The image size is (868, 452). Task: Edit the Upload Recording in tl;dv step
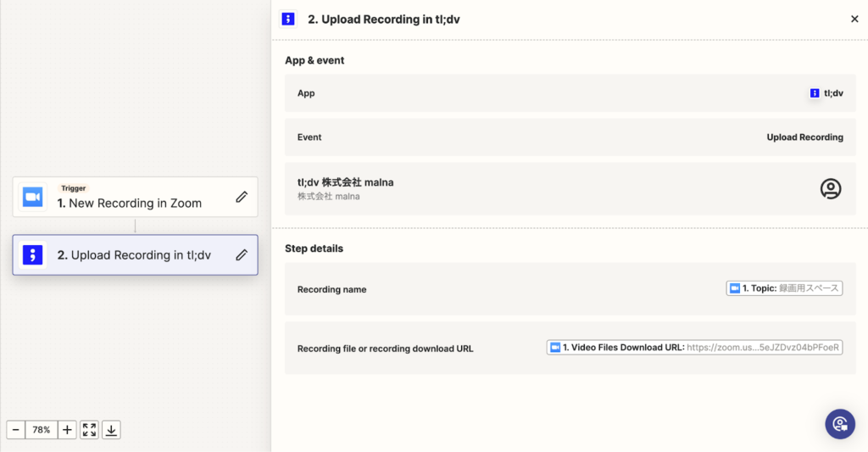[x=242, y=254]
